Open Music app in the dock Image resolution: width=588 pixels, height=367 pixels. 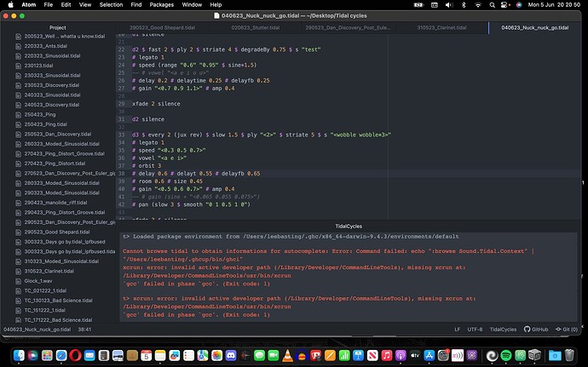(387, 355)
